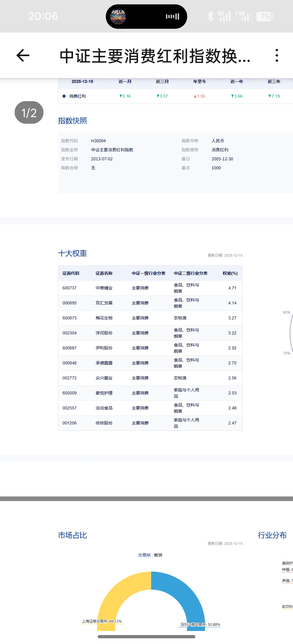Click the 中粮糖业 stock name
This screenshot has width=293, height=644.
tap(104, 288)
